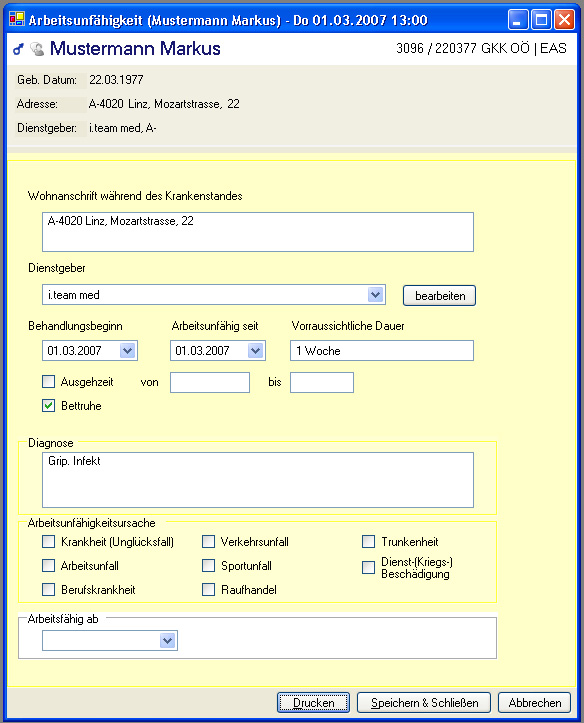The image size is (584, 723).
Task: Enable the Ausgehzeit checkbox
Action: coord(48,382)
